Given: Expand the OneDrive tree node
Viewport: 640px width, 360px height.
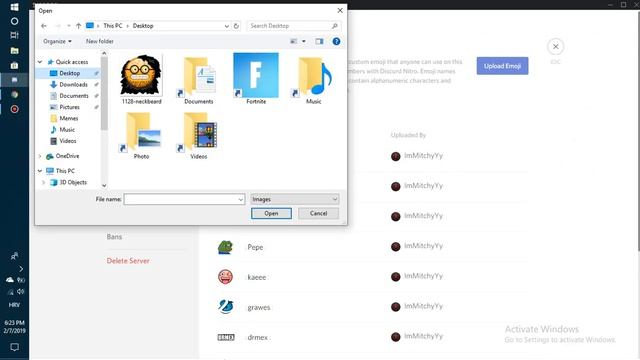Looking at the screenshot, I should [40, 156].
